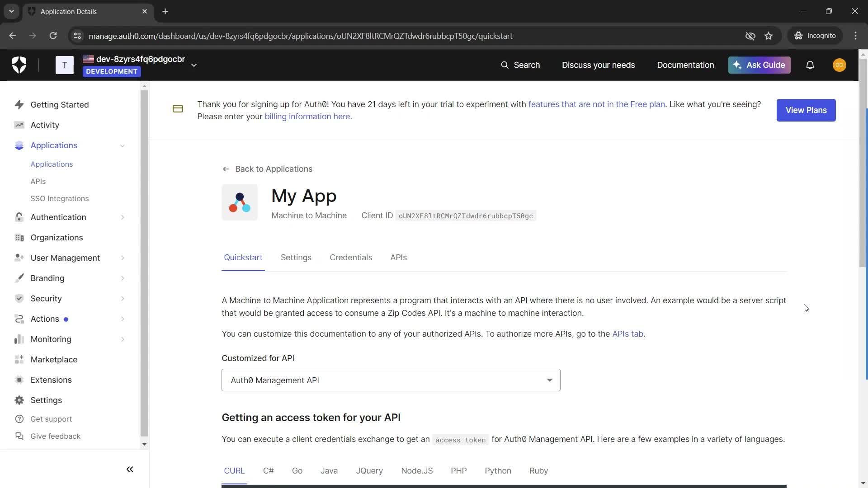Click the Activity chart icon

(19, 125)
